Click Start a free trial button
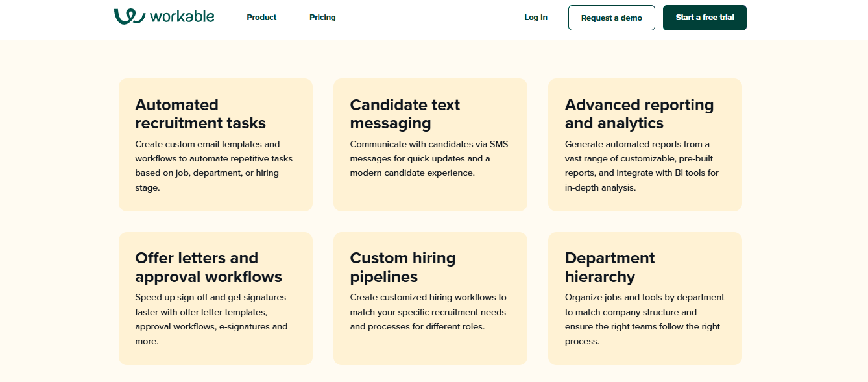868x382 pixels. (705, 18)
